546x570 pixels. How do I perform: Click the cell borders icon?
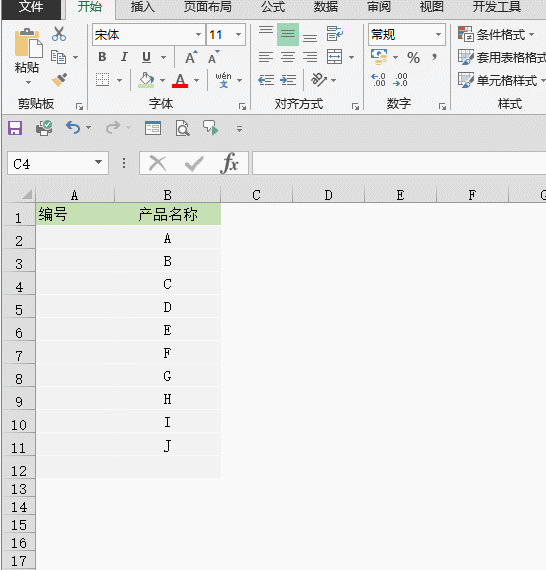click(x=102, y=80)
